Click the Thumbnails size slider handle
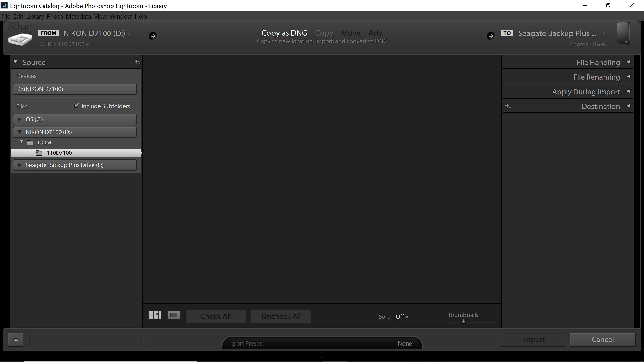The image size is (644, 362). (463, 322)
